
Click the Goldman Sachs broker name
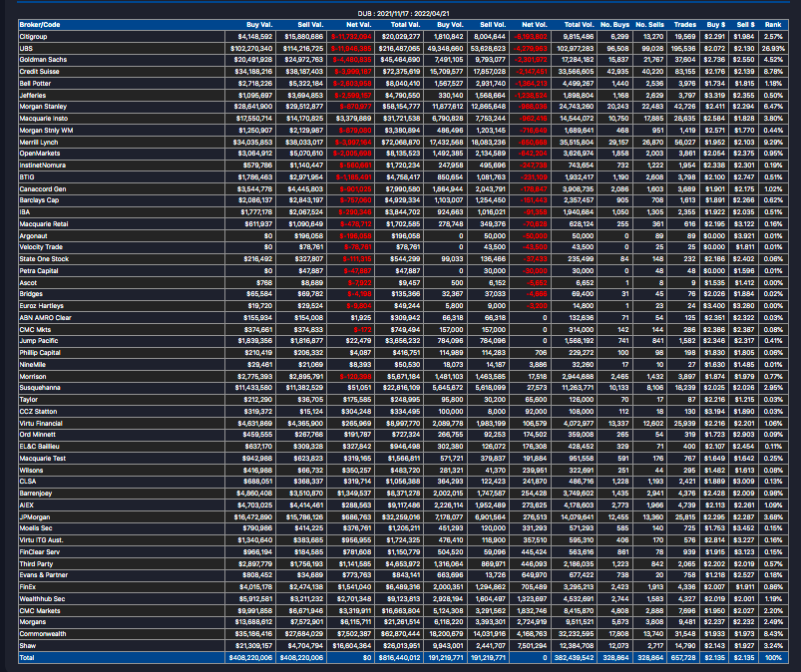coord(43,60)
